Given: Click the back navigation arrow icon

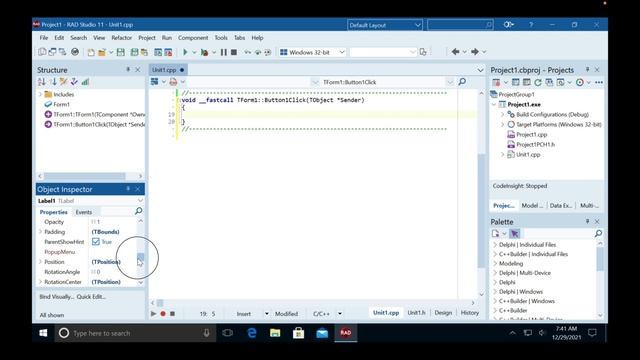Looking at the screenshot, I should [x=456, y=52].
